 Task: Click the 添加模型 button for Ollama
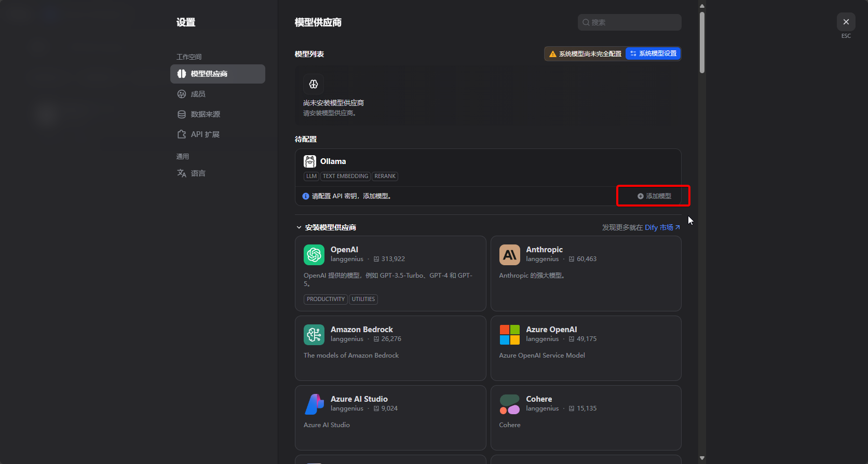[654, 196]
